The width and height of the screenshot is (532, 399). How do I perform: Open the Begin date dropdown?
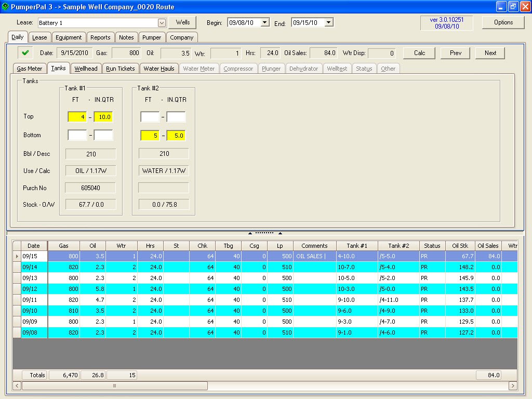[x=265, y=22]
